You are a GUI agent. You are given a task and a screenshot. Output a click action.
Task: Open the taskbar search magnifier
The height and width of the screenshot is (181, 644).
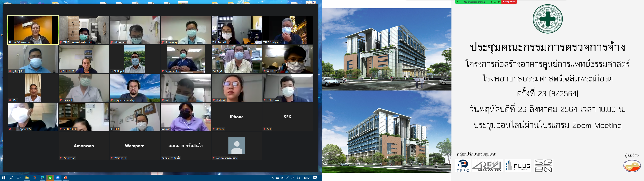tap(11, 178)
